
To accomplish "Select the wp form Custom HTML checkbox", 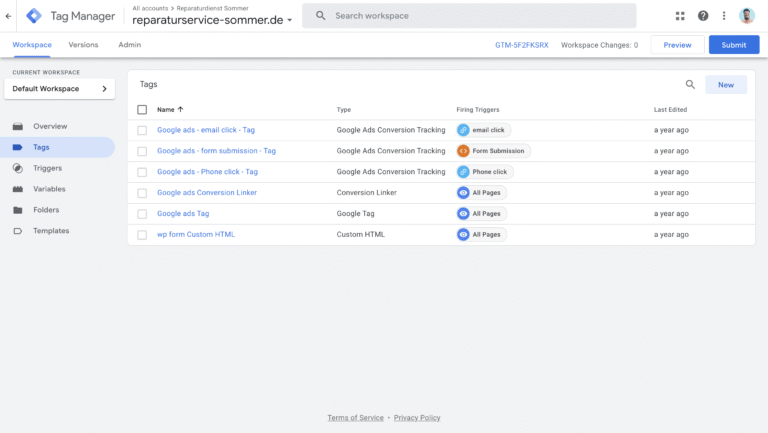I will [x=142, y=235].
